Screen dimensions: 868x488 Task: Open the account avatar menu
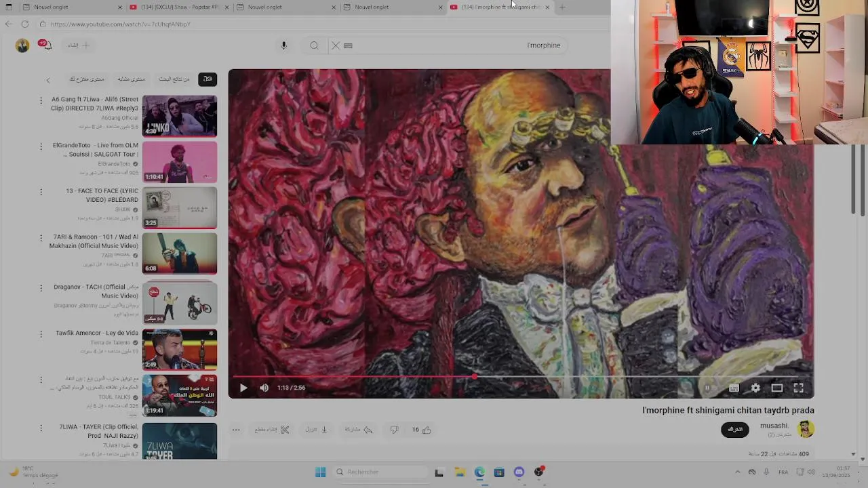tap(22, 45)
